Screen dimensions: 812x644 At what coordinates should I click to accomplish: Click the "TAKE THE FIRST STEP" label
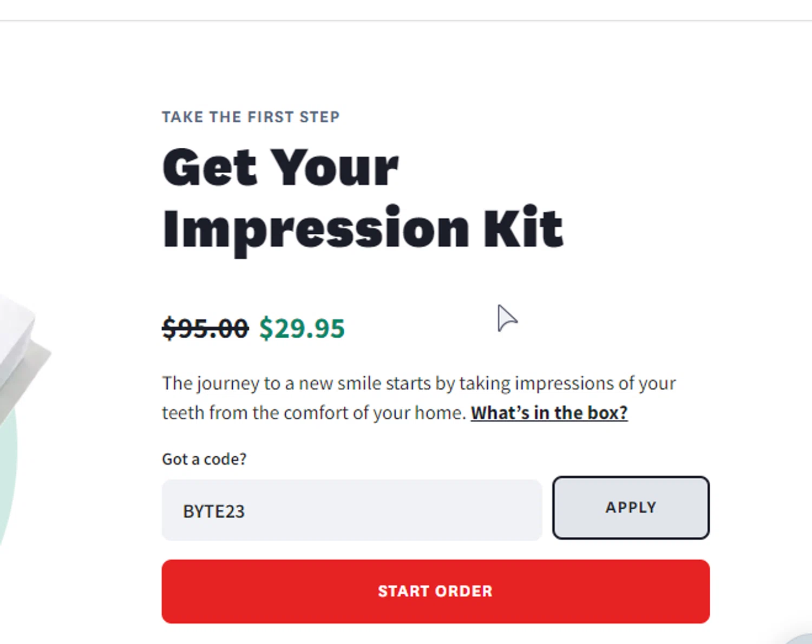click(x=251, y=117)
